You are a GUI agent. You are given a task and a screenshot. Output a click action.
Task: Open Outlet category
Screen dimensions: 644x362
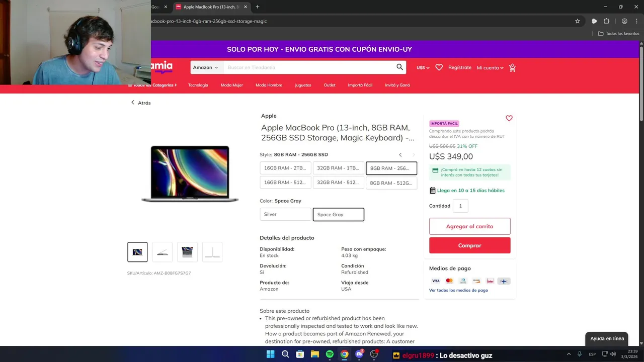[330, 85]
